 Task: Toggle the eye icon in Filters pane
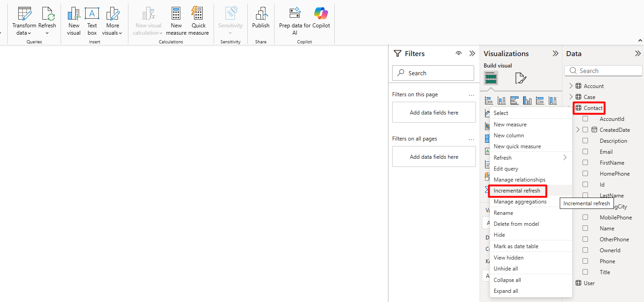tap(459, 53)
